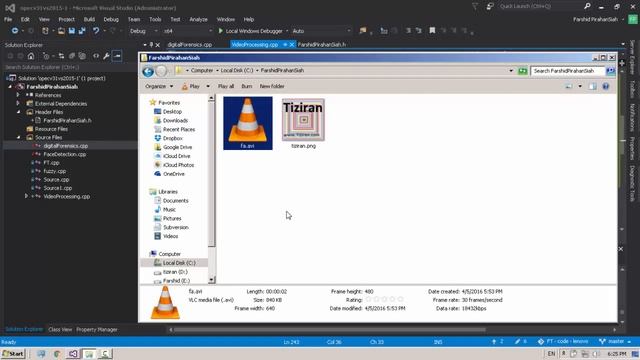
Task: Expand the VideoProcessing.cpp node
Action: tap(27, 196)
